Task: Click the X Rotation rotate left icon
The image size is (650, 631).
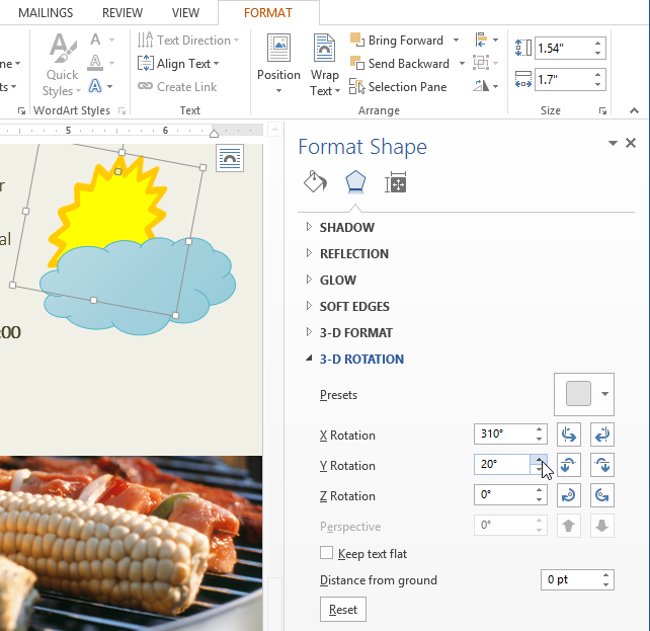Action: [570, 435]
